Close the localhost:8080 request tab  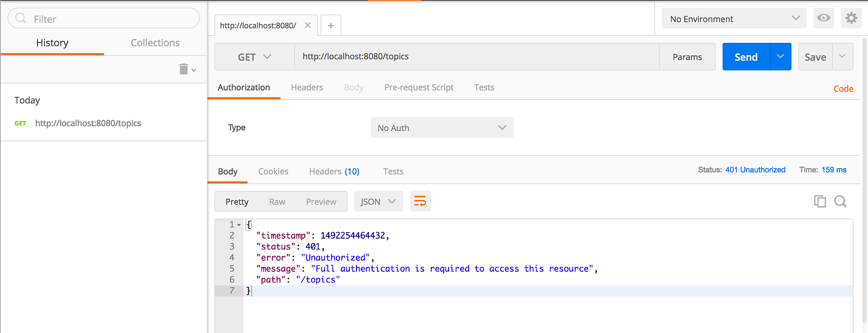(x=308, y=25)
